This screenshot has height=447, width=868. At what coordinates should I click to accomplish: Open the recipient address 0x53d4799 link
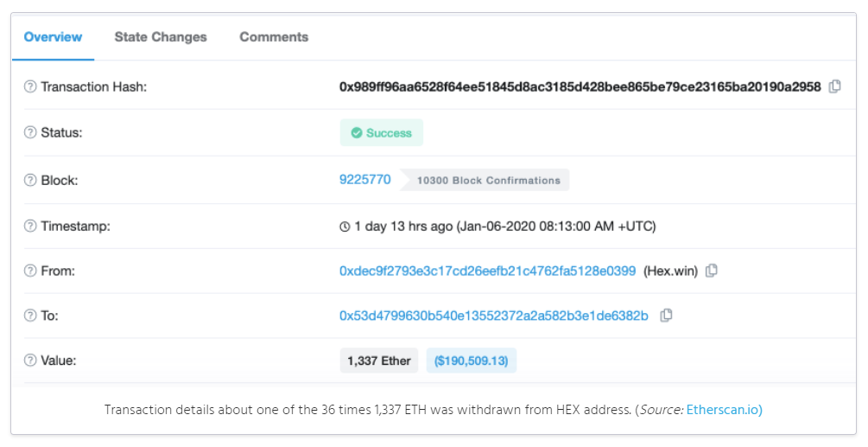[x=494, y=316]
